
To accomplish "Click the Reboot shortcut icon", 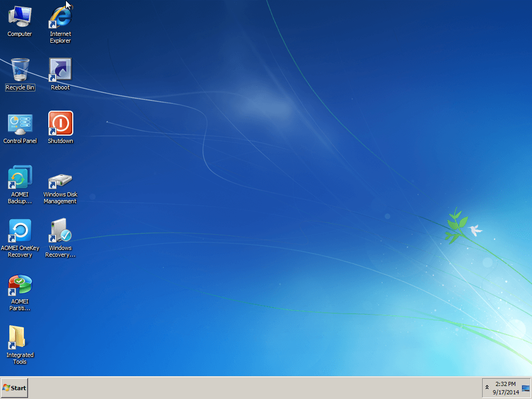I will coord(60,74).
